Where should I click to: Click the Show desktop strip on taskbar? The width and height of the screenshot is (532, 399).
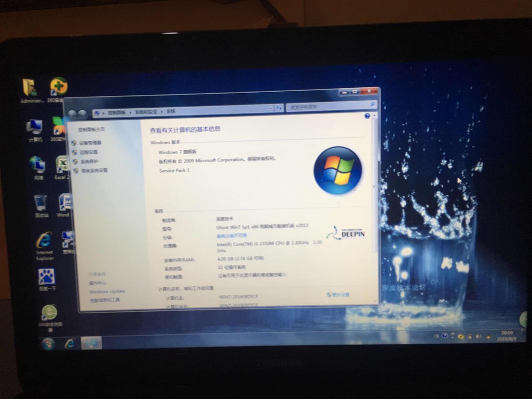(523, 335)
